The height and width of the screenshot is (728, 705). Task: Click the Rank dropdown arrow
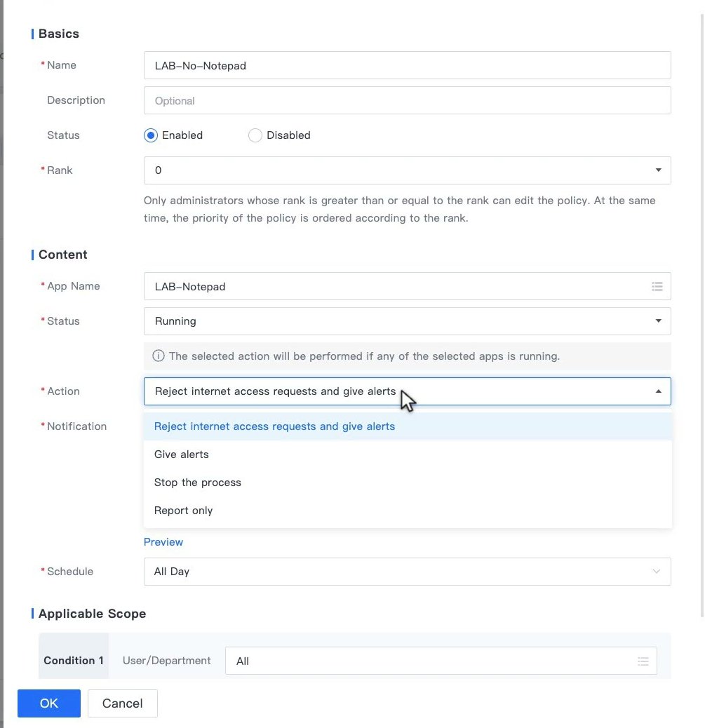658,170
